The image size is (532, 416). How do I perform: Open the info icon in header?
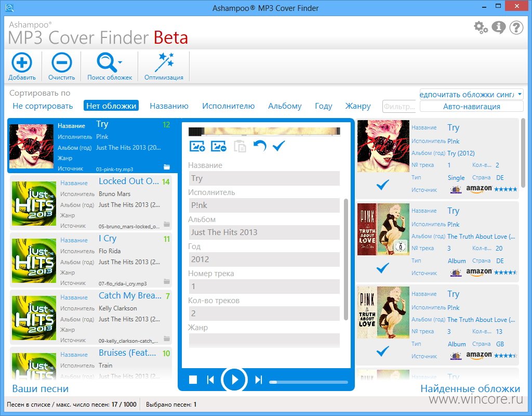pos(498,28)
